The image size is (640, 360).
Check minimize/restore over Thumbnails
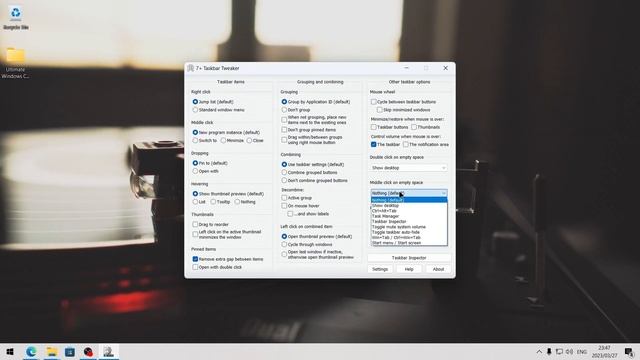(425, 127)
